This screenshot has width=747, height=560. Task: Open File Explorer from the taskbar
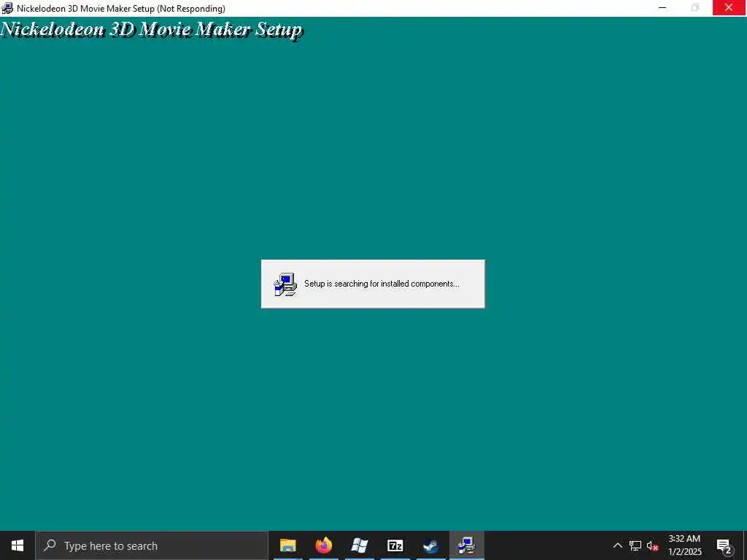coord(287,545)
